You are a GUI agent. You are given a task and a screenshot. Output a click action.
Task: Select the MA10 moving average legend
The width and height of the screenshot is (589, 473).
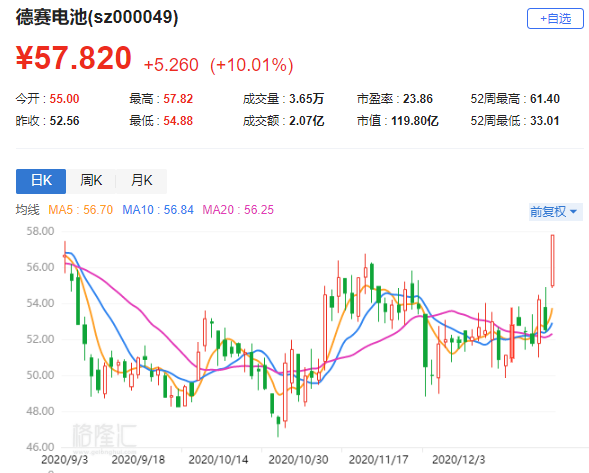tap(158, 210)
